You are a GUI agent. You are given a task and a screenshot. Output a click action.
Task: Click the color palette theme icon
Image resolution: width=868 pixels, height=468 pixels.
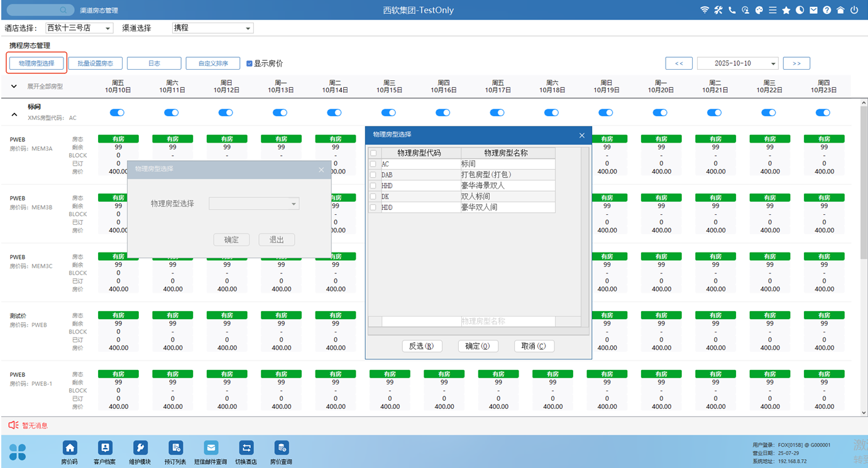click(x=759, y=10)
